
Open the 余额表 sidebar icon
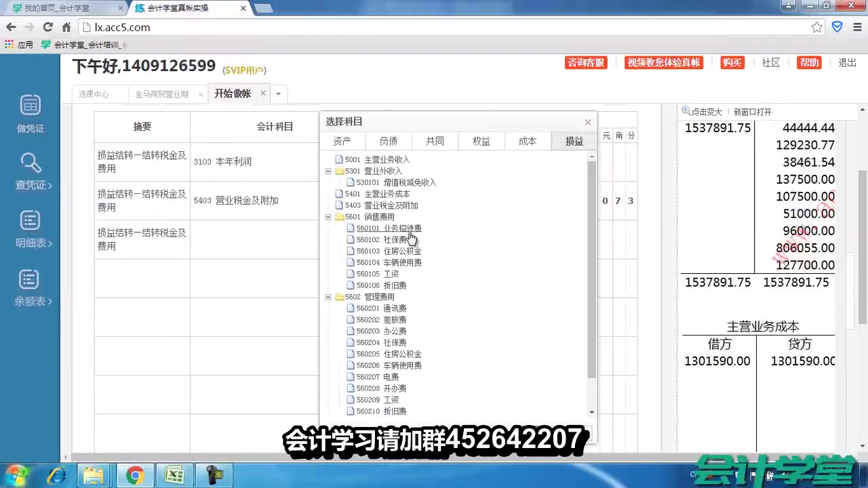(29, 279)
